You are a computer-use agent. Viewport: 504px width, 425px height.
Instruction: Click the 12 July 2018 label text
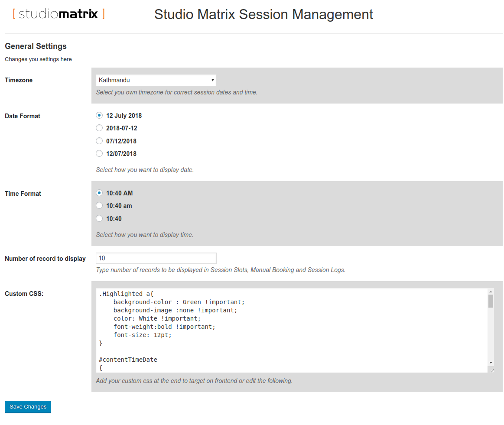click(x=124, y=116)
